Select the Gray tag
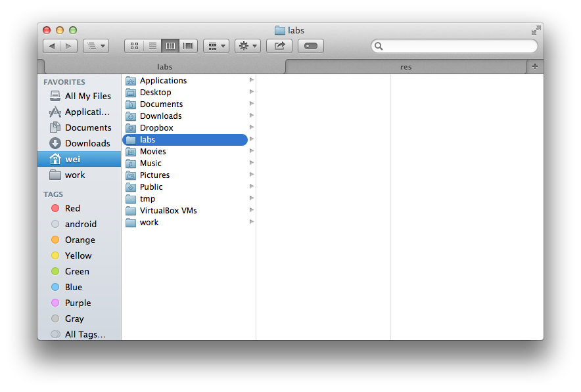 (80, 318)
